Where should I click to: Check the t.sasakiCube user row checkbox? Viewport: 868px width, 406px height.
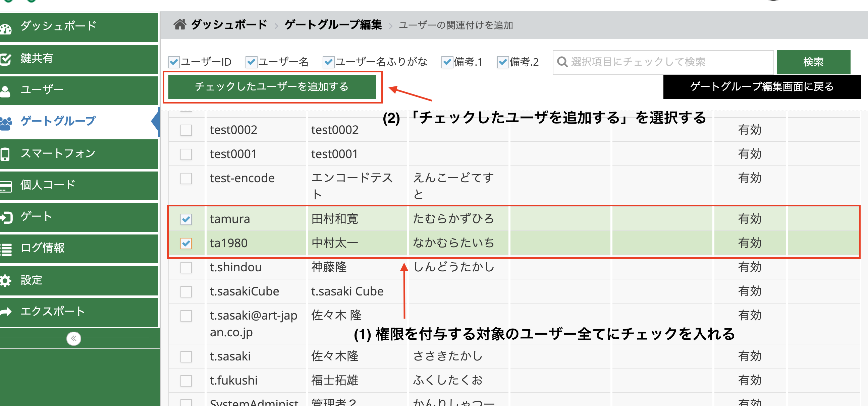point(186,291)
